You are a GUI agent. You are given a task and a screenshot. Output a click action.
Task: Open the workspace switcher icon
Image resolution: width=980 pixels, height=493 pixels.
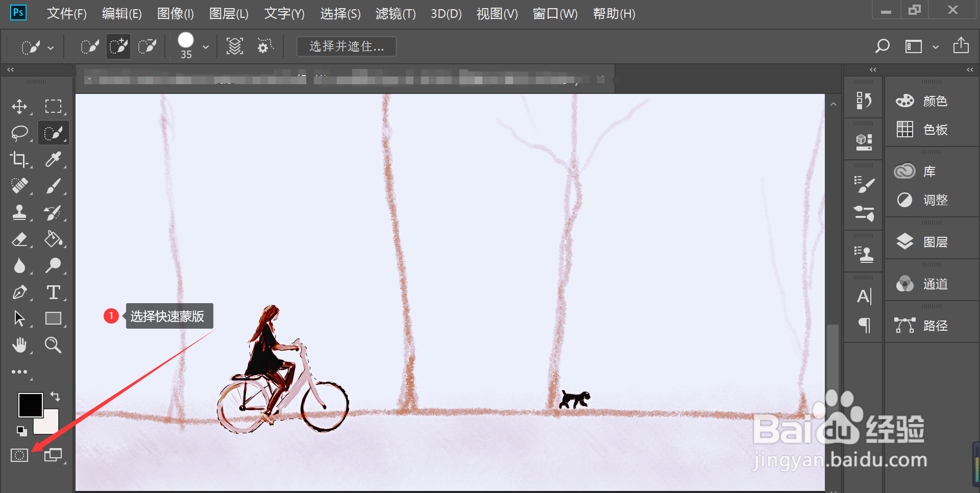[914, 47]
